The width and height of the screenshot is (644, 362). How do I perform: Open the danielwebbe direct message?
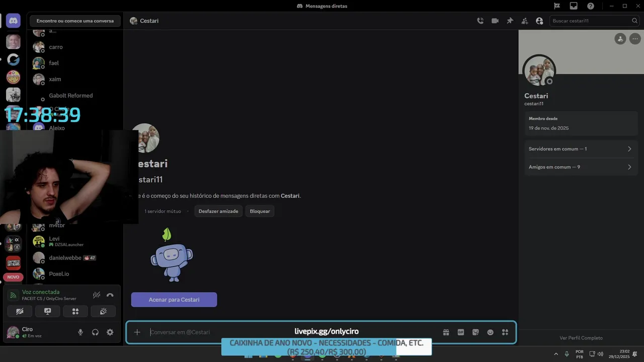pyautogui.click(x=75, y=257)
